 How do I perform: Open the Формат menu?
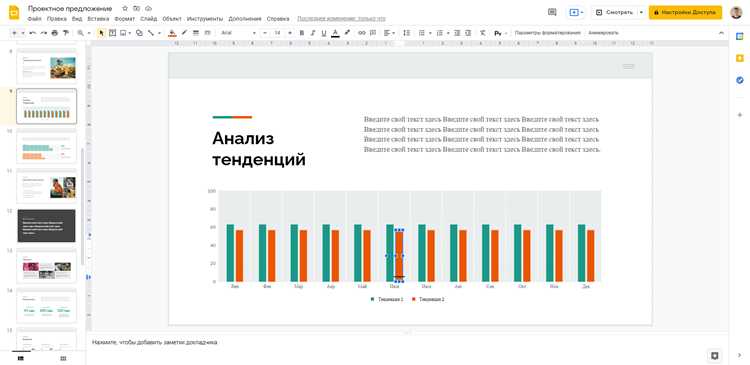click(124, 19)
